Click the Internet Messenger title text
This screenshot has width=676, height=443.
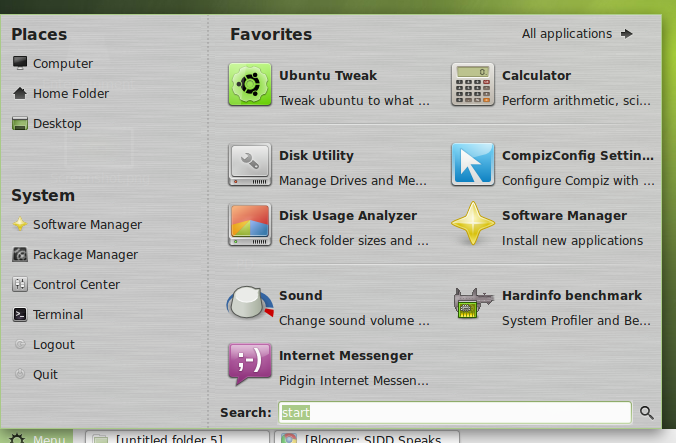click(x=346, y=356)
